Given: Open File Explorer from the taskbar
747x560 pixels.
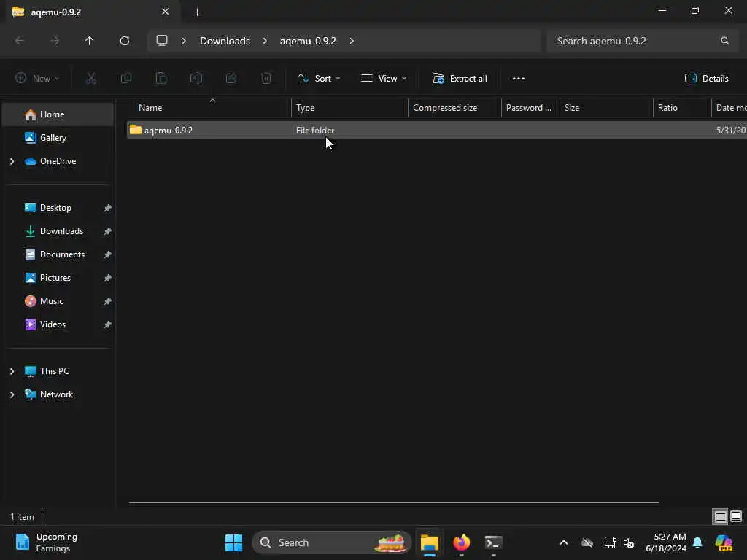Looking at the screenshot, I should click(429, 542).
